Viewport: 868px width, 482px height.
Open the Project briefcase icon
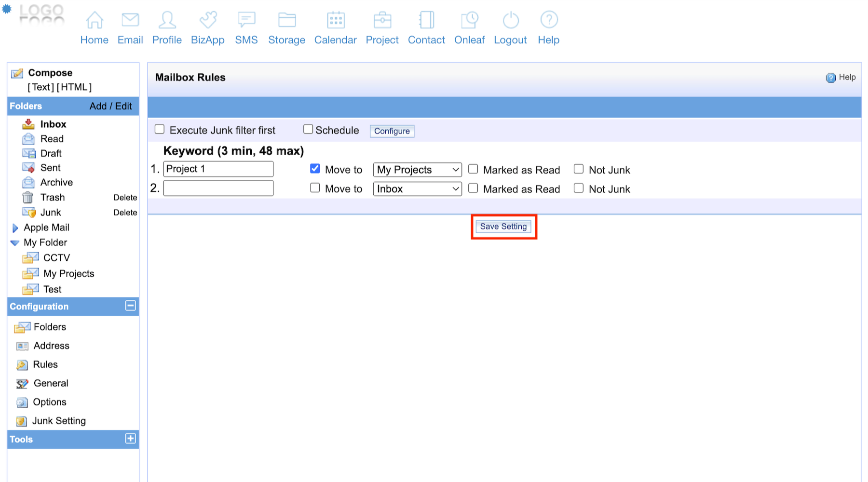pos(382,20)
